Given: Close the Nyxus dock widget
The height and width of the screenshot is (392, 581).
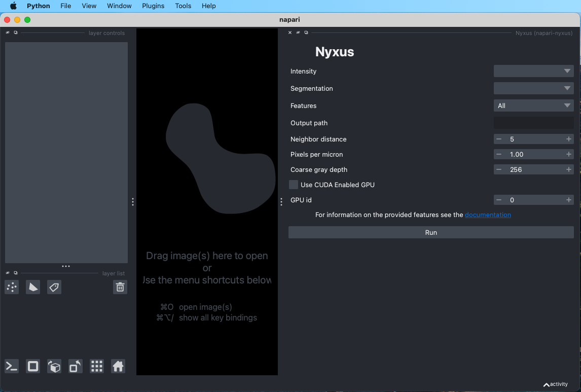Looking at the screenshot, I should 290,32.
